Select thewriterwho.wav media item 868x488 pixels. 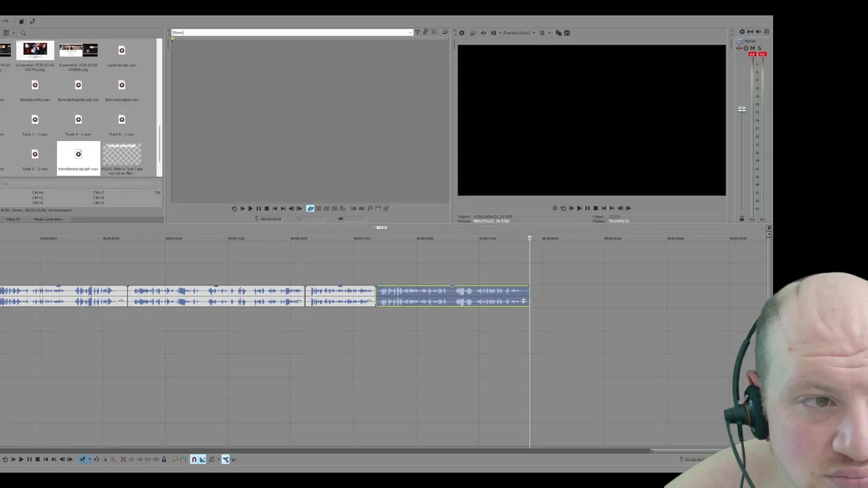[x=35, y=90]
